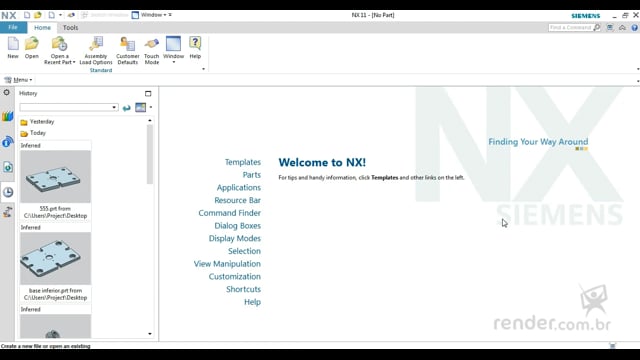Switch to the Home tab
This screenshot has height=360, width=640.
pyautogui.click(x=42, y=28)
